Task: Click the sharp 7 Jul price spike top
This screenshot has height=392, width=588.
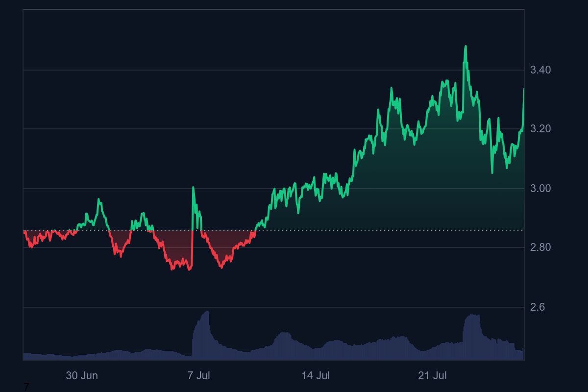Action: pyautogui.click(x=193, y=188)
